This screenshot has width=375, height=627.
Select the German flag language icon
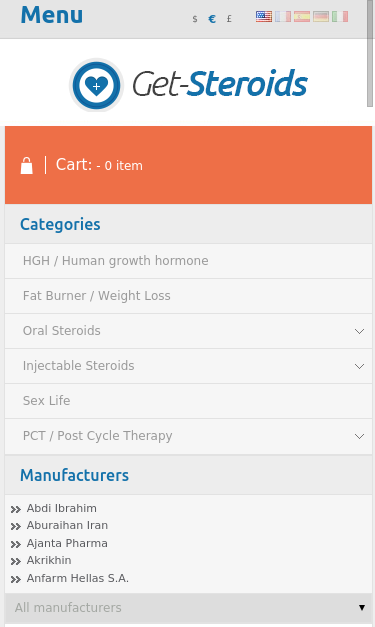tap(321, 16)
